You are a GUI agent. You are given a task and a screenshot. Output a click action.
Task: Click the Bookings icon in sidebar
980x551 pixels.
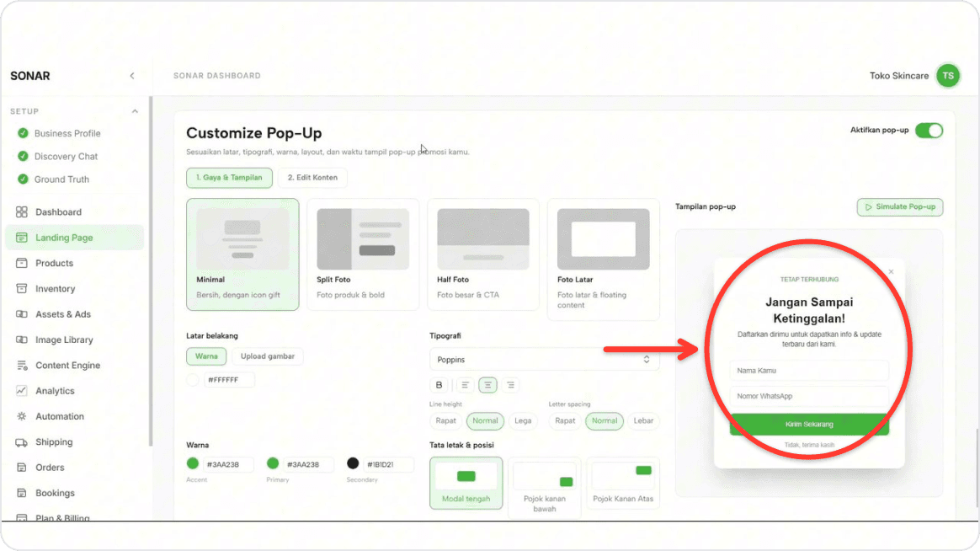22,493
